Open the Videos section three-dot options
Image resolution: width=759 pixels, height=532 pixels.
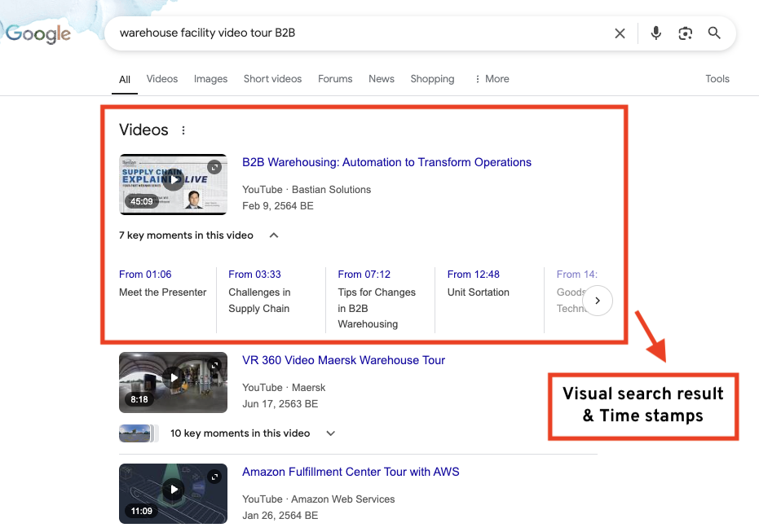click(x=183, y=130)
